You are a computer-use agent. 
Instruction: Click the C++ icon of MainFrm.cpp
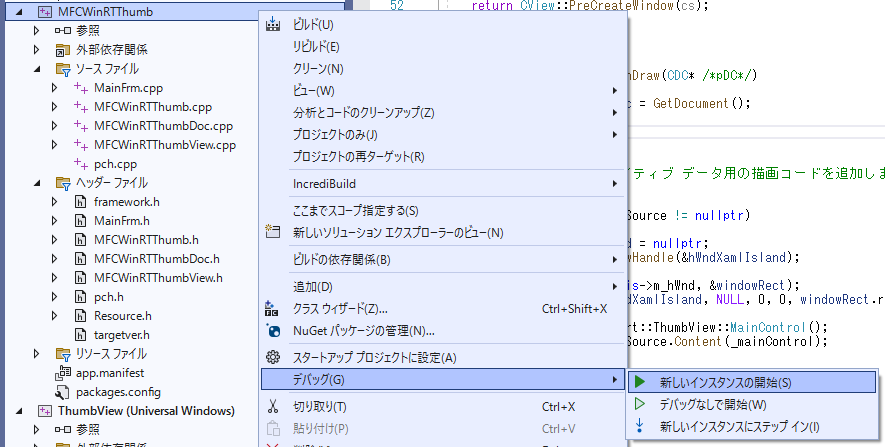(x=81, y=88)
